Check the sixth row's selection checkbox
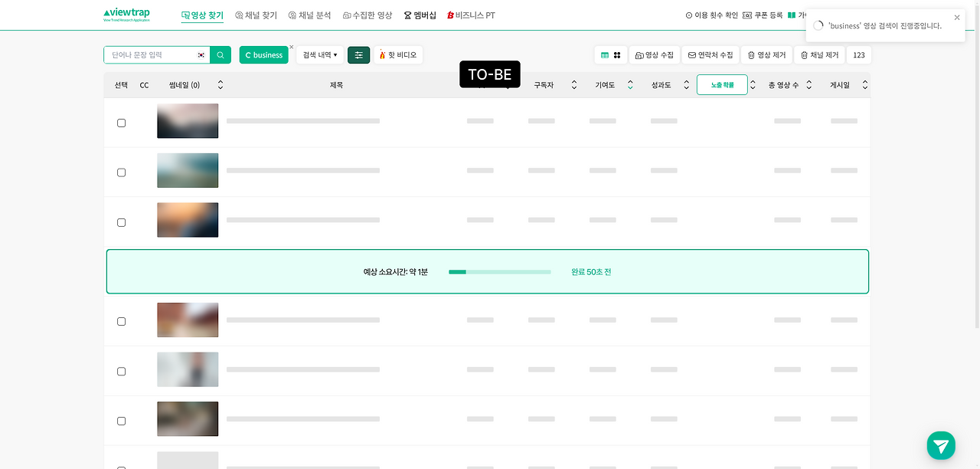980x469 pixels. coord(121,421)
